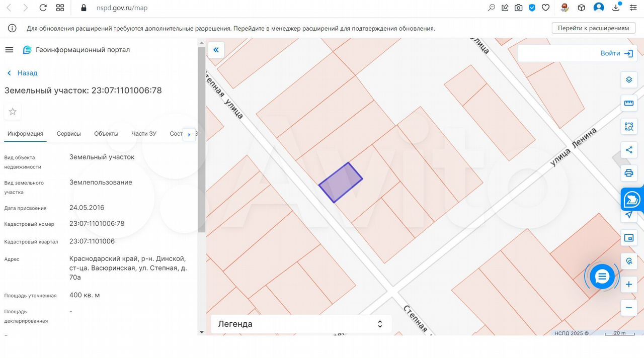This screenshot has height=358, width=644.
Task: Switch to the Сервисы tab
Action: pyautogui.click(x=68, y=134)
